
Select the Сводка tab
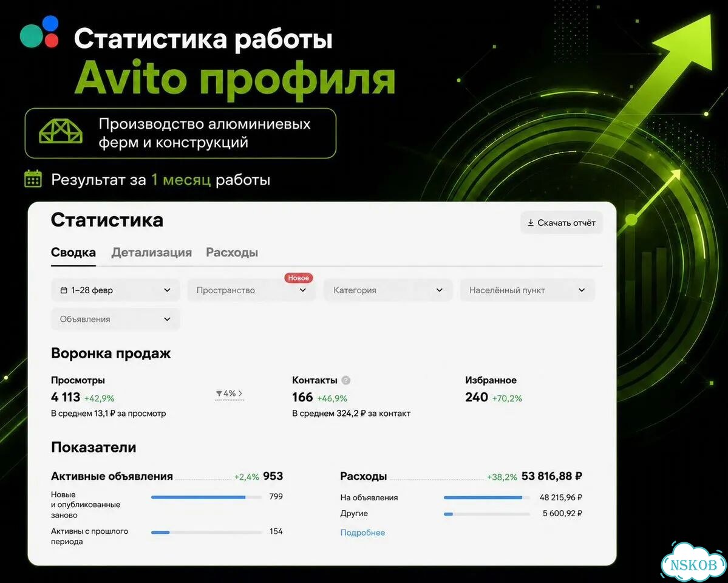point(73,253)
